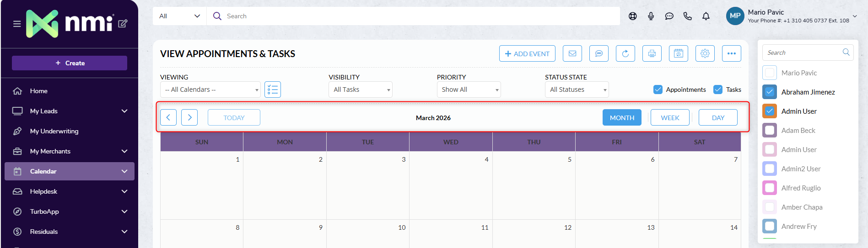Click the refresh calendar icon
Image resolution: width=868 pixels, height=248 pixels.
[625, 53]
